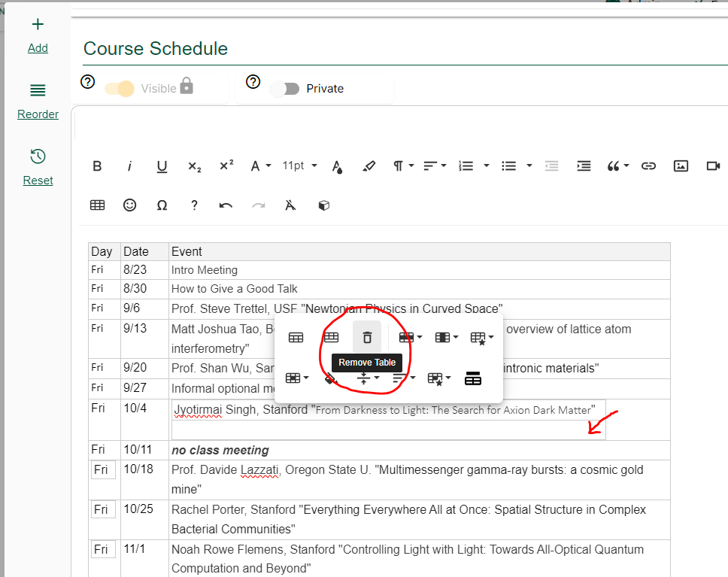Open the text alignment dropdown
Image resolution: width=728 pixels, height=577 pixels.
tap(434, 166)
